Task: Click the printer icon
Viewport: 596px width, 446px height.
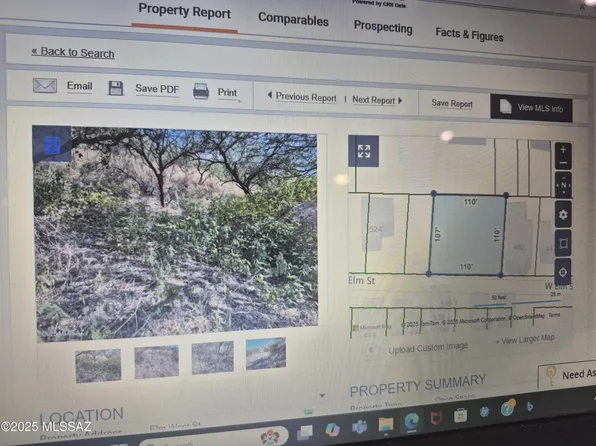Action: coord(201,91)
